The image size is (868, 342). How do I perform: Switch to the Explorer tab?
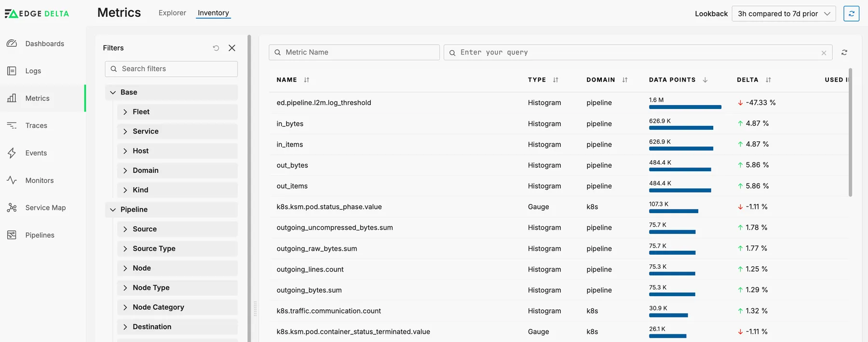click(x=172, y=13)
